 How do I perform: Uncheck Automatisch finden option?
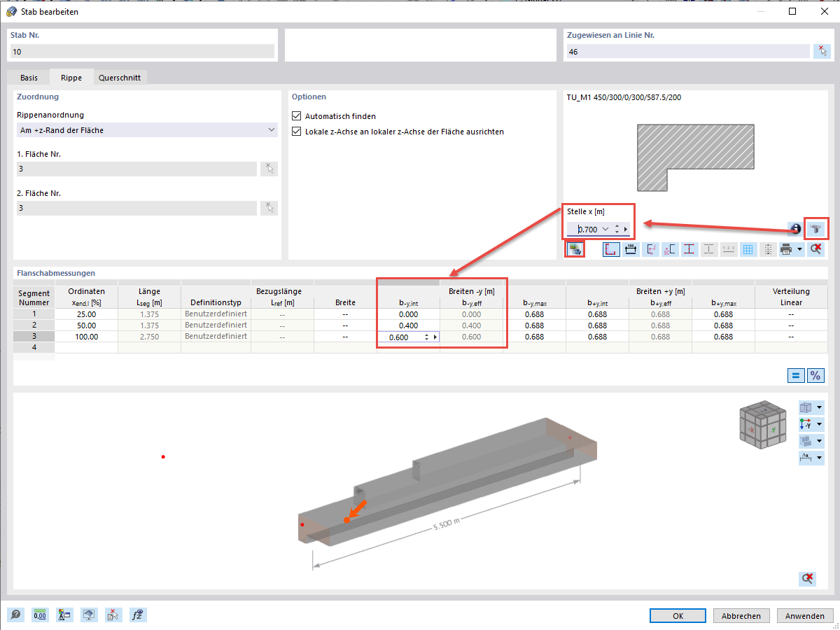point(298,117)
